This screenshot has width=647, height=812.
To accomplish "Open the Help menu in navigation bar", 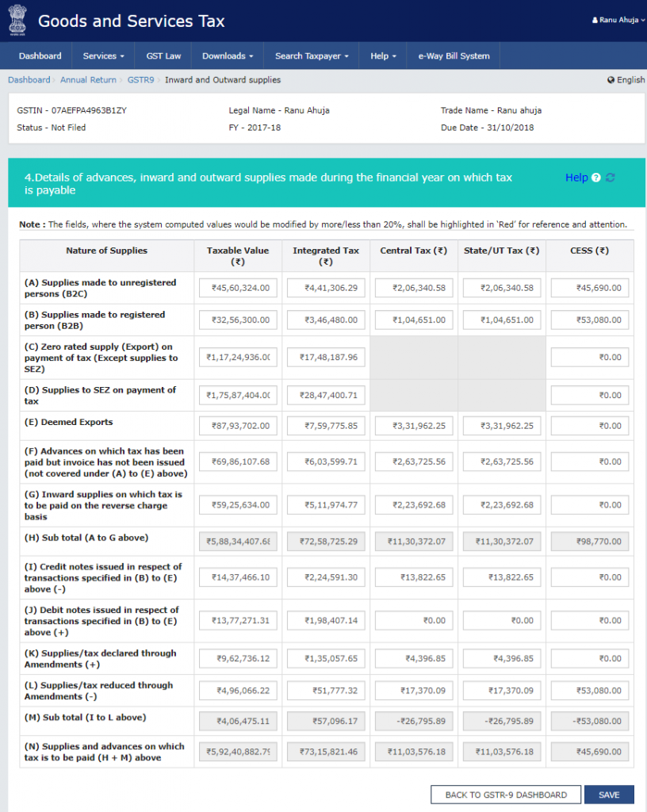I will point(384,56).
